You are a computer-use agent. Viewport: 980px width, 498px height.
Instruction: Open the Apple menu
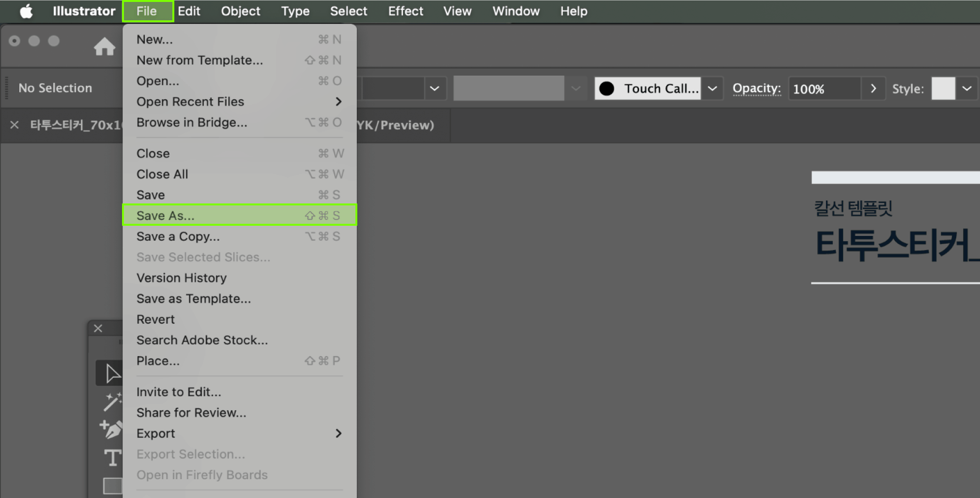pyautogui.click(x=26, y=11)
